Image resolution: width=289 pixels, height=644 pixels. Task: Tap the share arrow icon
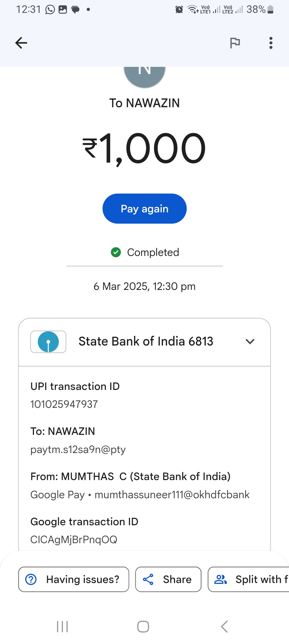[148, 579]
